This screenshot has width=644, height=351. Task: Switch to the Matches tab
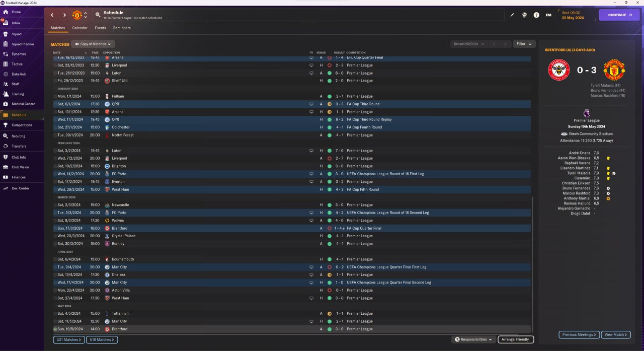click(x=58, y=28)
